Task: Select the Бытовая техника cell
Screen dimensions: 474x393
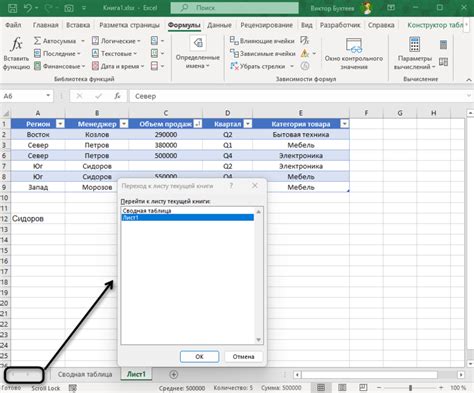Action: [301, 135]
